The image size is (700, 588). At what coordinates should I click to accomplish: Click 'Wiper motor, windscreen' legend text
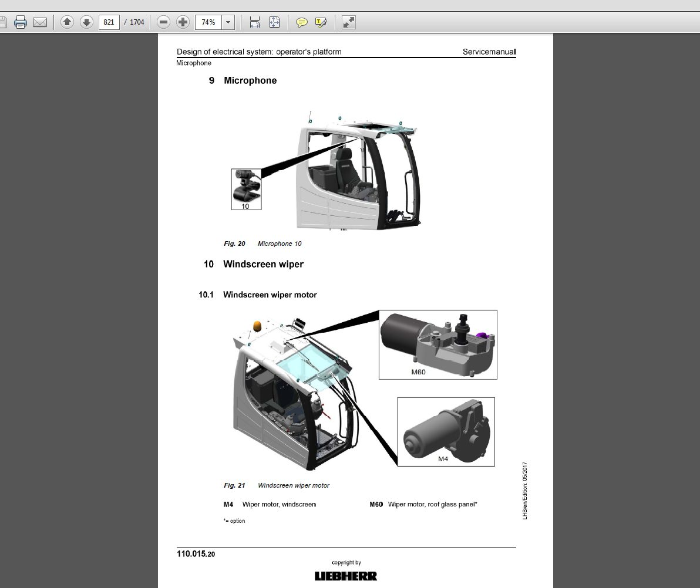(x=279, y=504)
